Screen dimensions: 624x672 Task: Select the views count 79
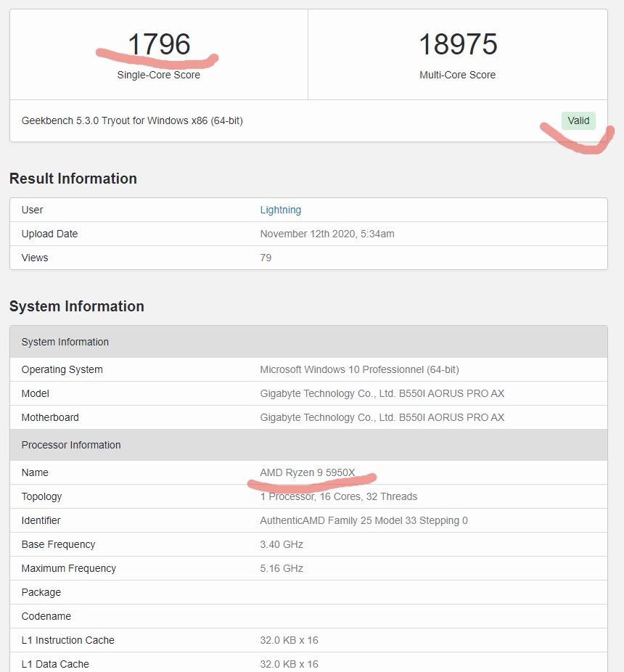click(x=266, y=258)
